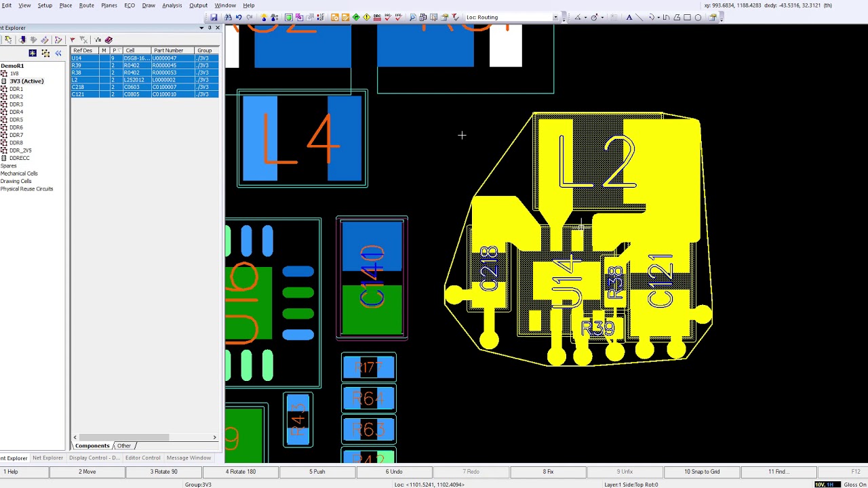Click the right arrow of list scrollbar

[x=215, y=437]
